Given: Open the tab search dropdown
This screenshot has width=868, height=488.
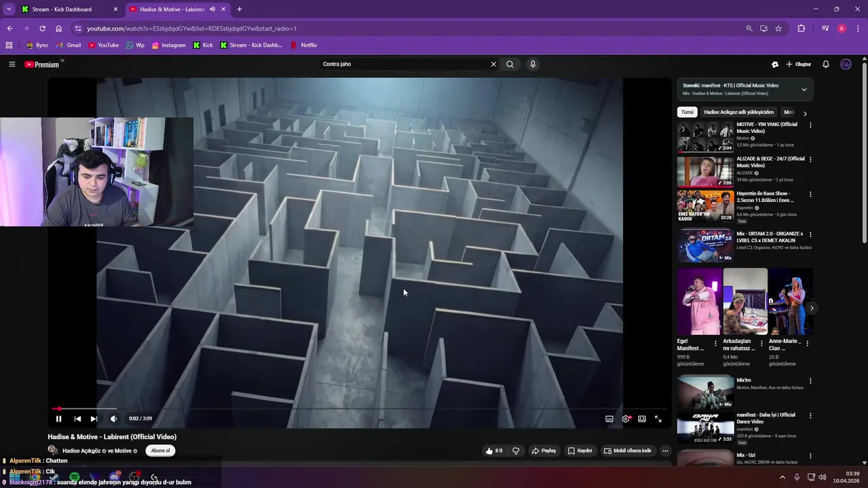Looking at the screenshot, I should [9, 9].
